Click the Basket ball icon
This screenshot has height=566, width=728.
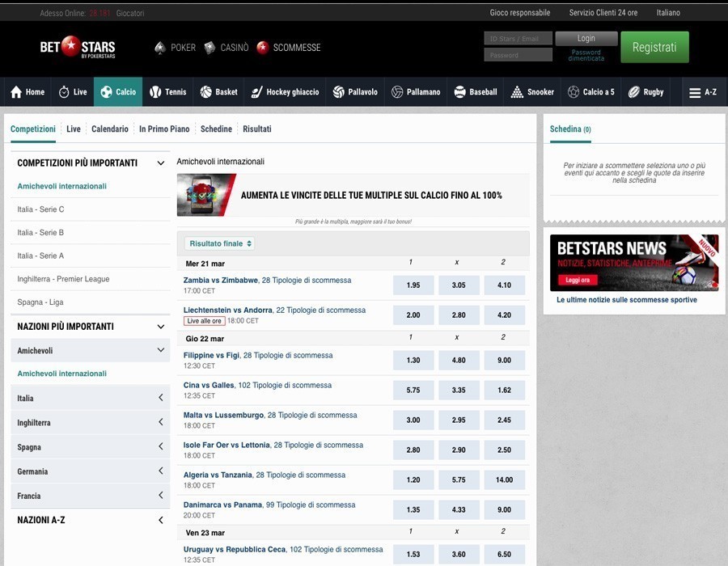tap(205, 92)
